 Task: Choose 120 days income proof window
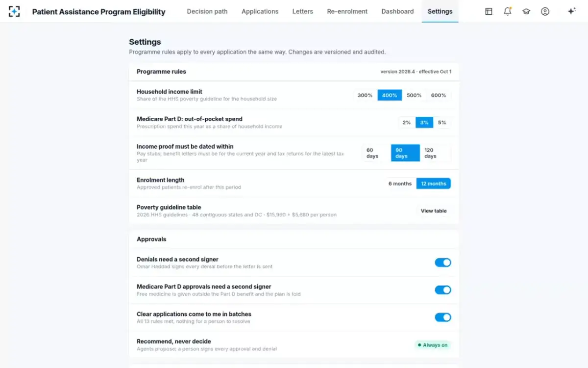click(435, 153)
